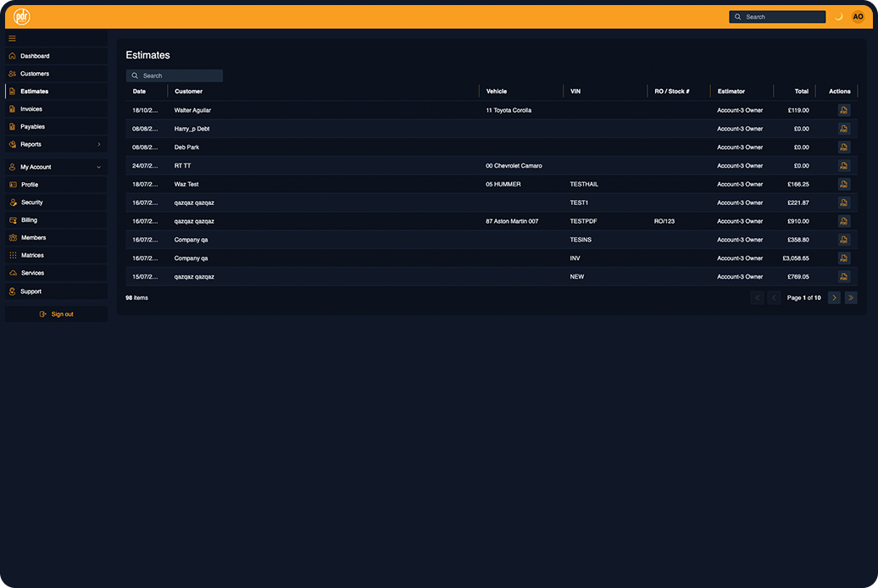Screen dimensions: 878x588
Task: Jump to the last page with double arrow
Action: [x=851, y=297]
